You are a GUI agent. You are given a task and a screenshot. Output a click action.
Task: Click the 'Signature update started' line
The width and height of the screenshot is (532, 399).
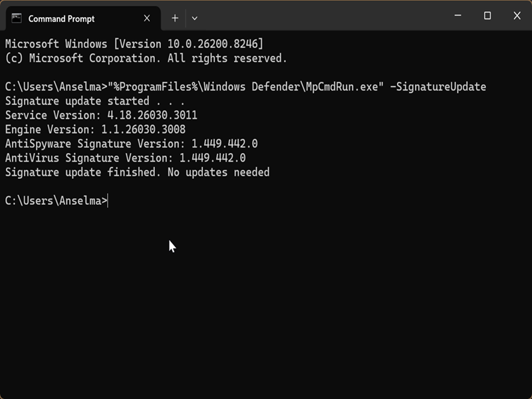[x=95, y=101]
